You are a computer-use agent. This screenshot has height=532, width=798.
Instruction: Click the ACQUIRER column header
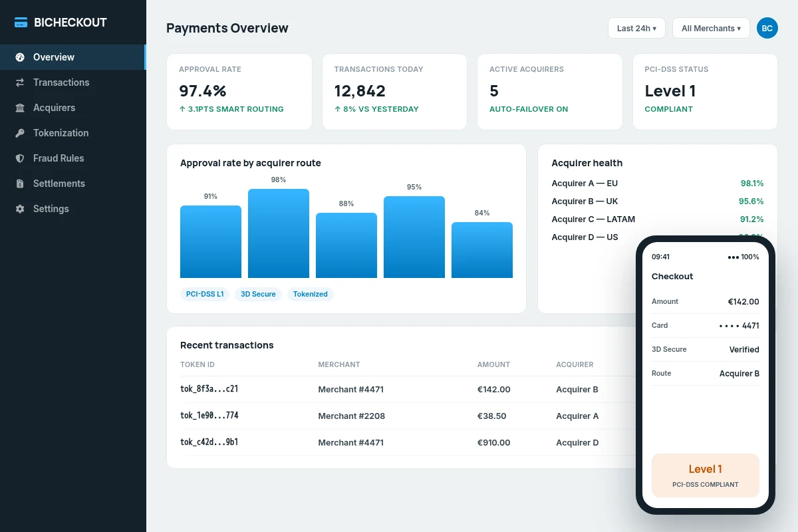pyautogui.click(x=575, y=364)
